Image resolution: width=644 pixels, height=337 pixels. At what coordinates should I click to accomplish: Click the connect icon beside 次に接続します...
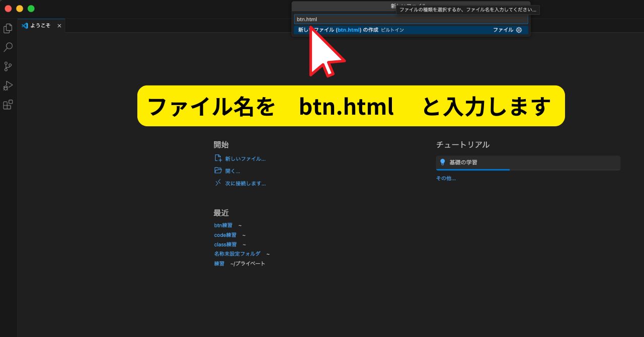click(x=218, y=183)
